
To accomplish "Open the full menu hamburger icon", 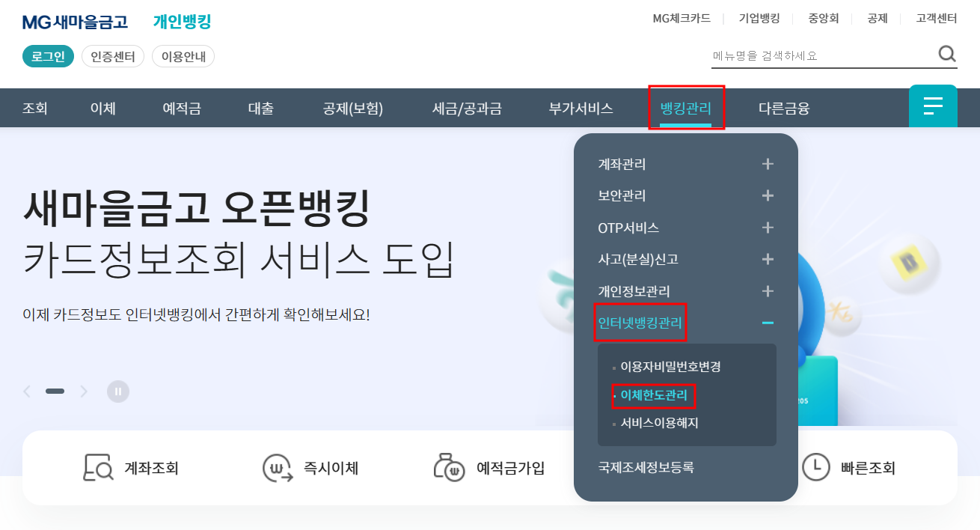I will point(933,106).
